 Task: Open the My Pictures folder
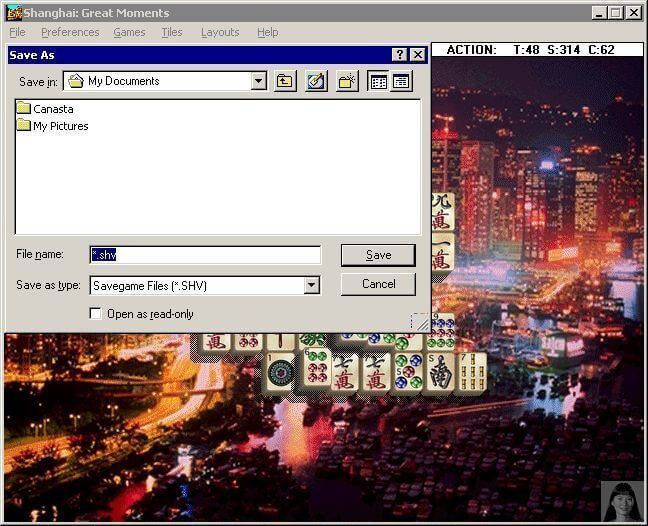pos(52,126)
